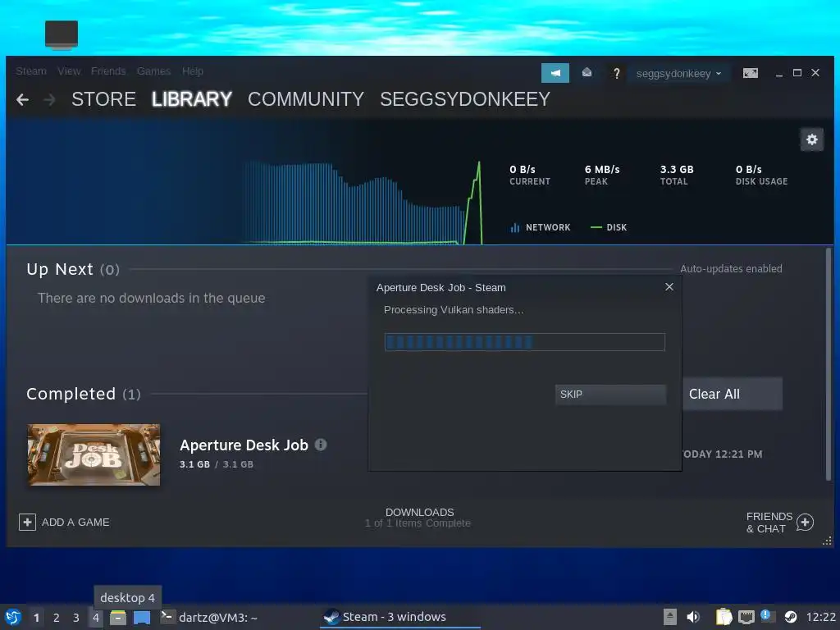Viewport: 840px width, 630px height.
Task: Open Aperture Desk Job thumbnail
Action: tap(94, 454)
